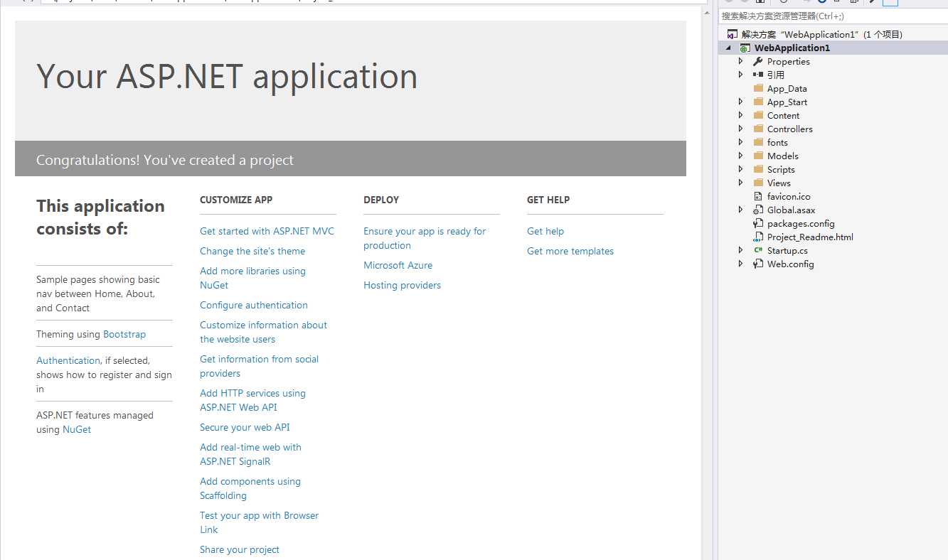
Task: Select the Models folder icon
Action: point(757,156)
